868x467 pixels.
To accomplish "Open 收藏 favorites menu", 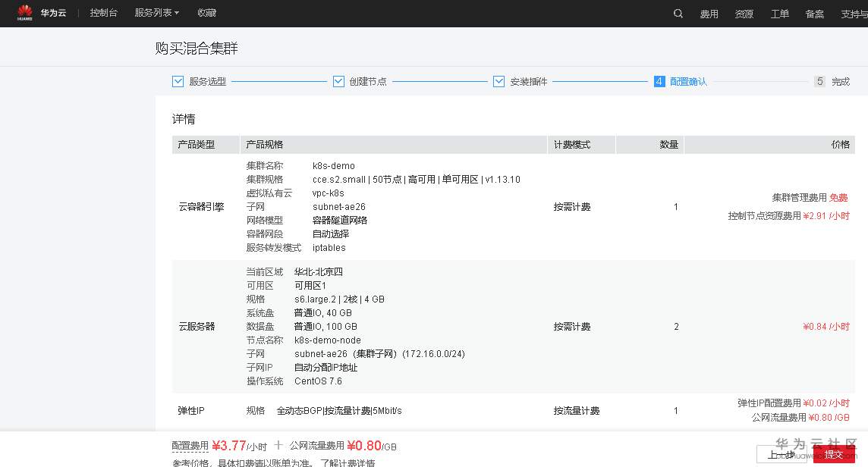I will click(x=206, y=13).
